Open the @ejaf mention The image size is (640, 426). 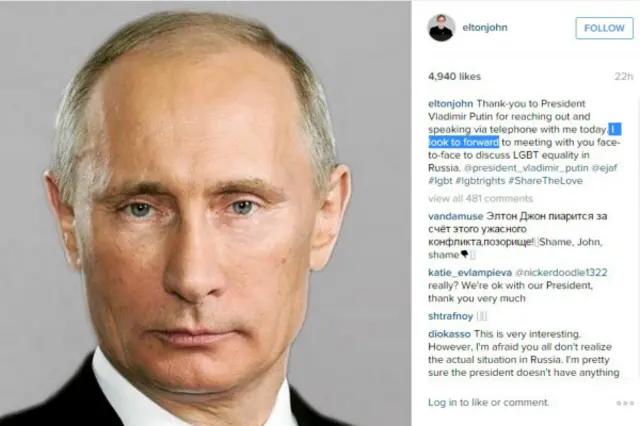tap(604, 168)
